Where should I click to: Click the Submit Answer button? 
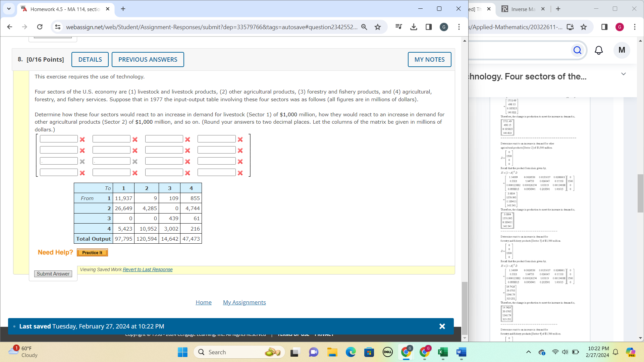(x=53, y=274)
